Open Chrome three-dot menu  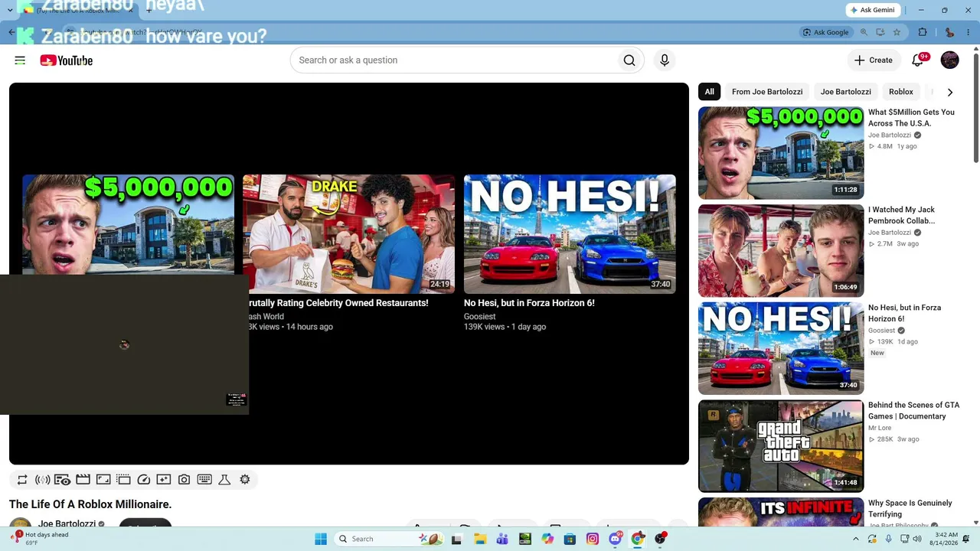(969, 32)
